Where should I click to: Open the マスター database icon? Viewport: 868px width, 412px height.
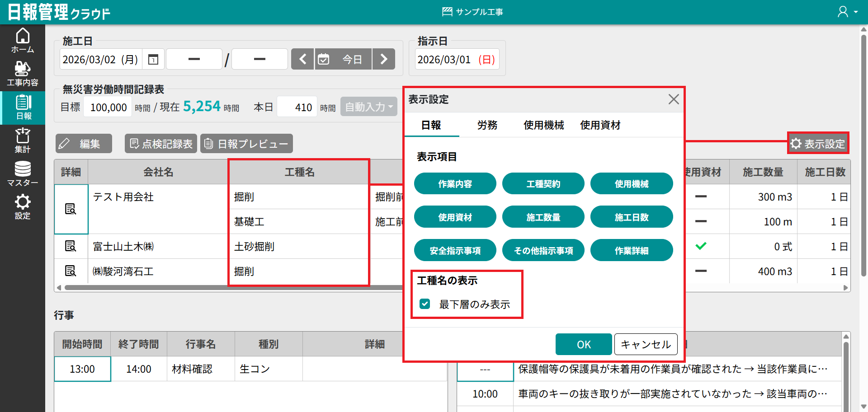click(23, 173)
